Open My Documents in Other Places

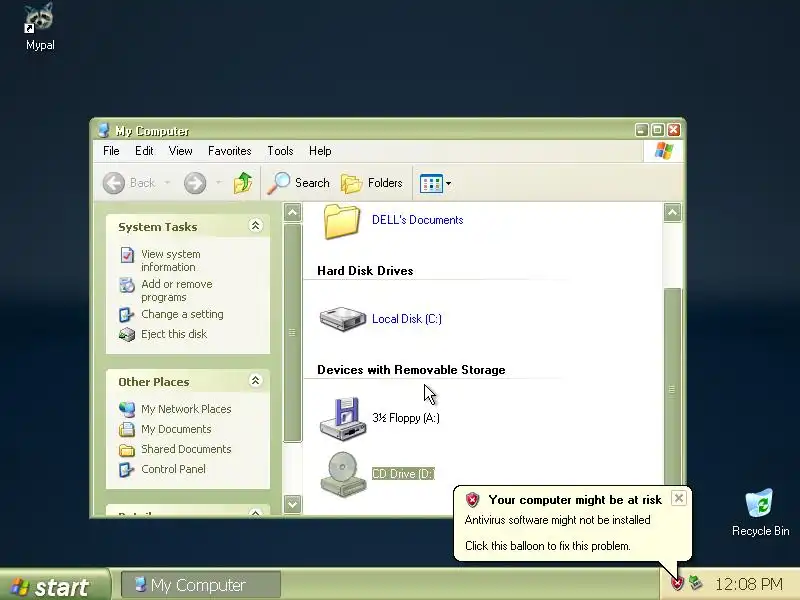pos(176,429)
